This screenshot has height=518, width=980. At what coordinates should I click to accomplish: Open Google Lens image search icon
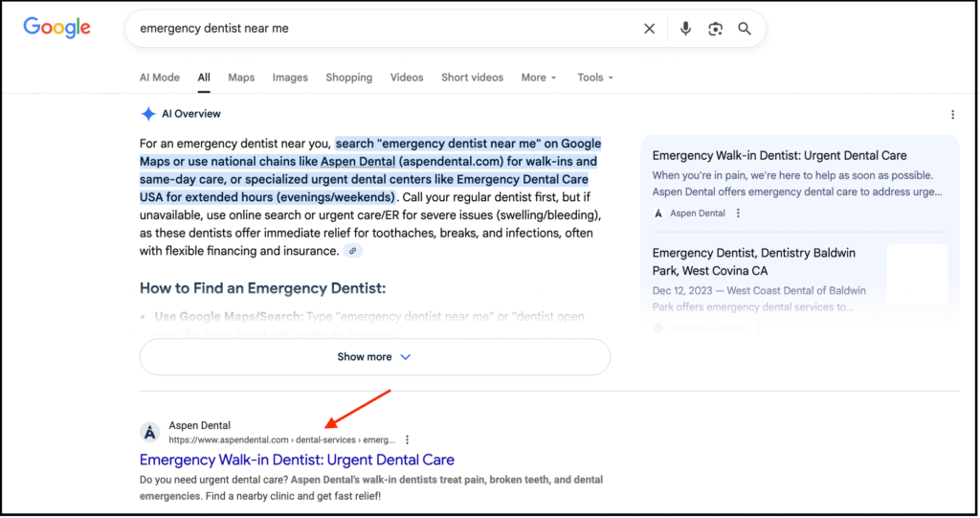(x=715, y=29)
